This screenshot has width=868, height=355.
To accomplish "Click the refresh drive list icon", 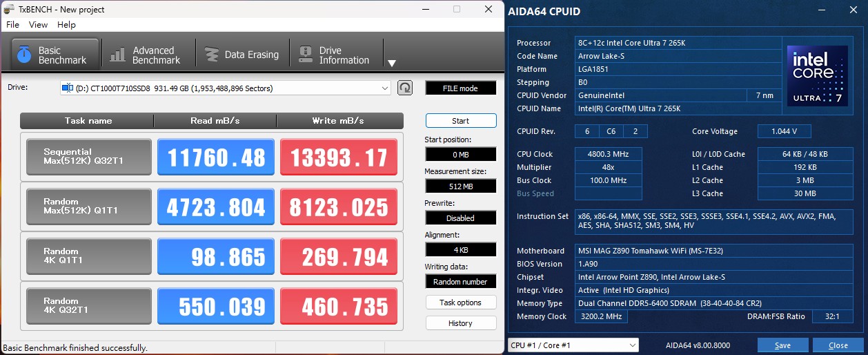I will pyautogui.click(x=405, y=88).
